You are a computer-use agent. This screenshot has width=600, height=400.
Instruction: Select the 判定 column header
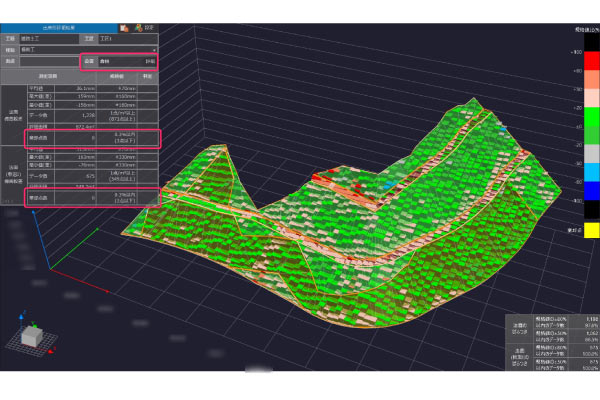147,75
